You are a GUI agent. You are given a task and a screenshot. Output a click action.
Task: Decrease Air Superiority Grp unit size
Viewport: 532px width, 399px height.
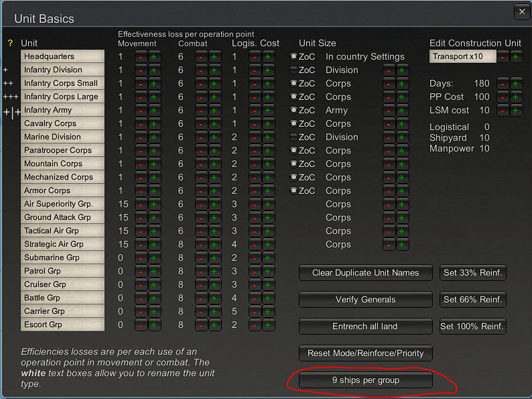(389, 205)
